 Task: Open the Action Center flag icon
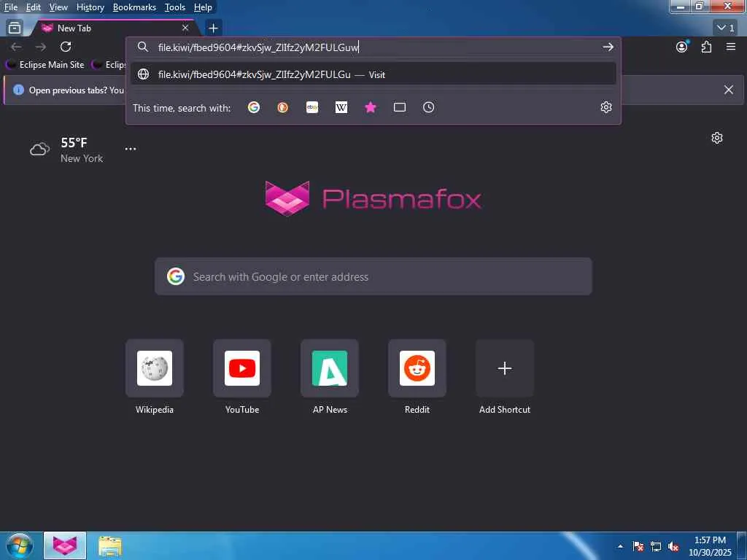click(x=638, y=547)
